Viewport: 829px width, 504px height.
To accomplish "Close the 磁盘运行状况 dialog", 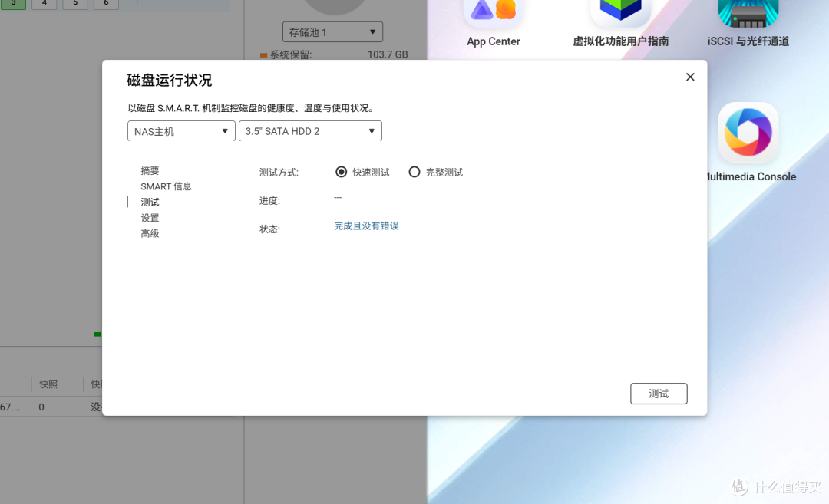I will pos(690,77).
